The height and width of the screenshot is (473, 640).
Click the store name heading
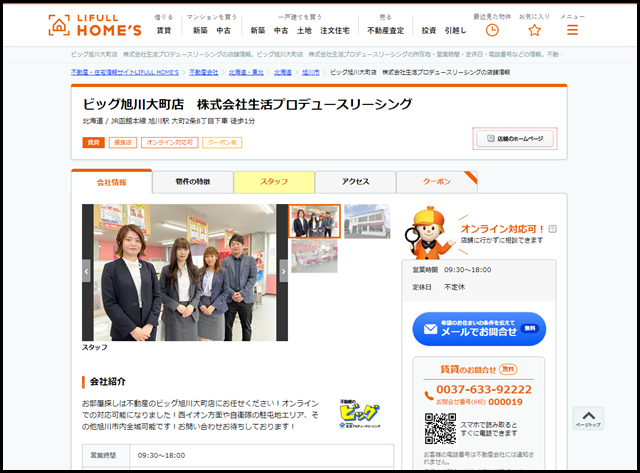click(x=247, y=104)
